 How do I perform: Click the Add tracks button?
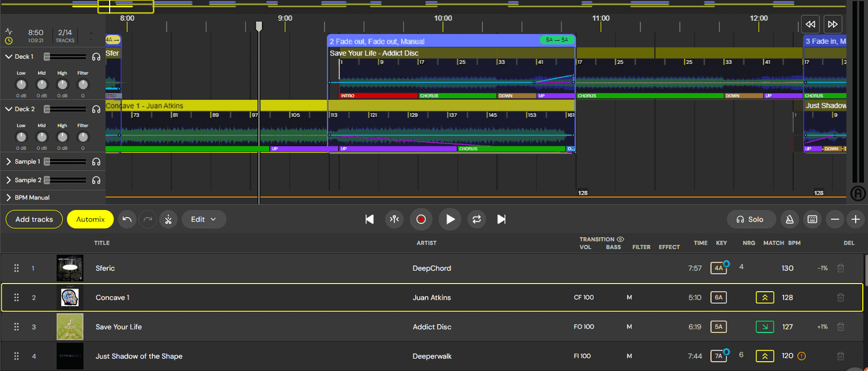(x=33, y=219)
